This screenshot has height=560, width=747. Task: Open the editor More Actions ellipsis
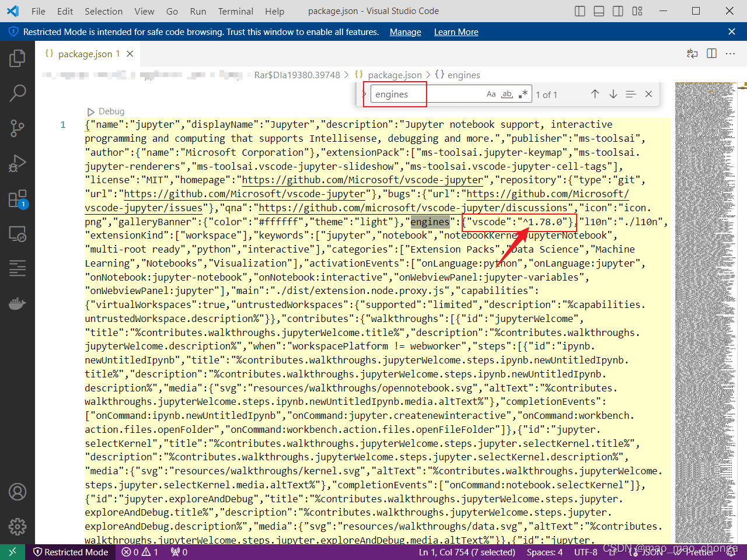pyautogui.click(x=730, y=54)
